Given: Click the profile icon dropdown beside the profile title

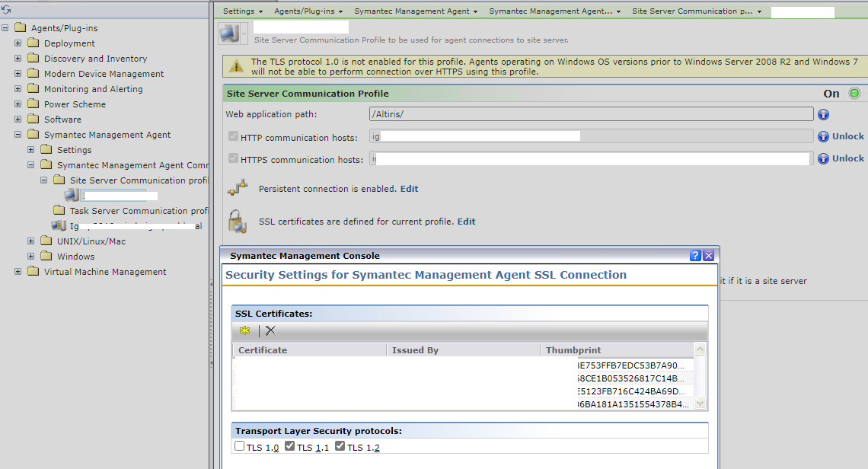Looking at the screenshot, I should tap(243, 33).
